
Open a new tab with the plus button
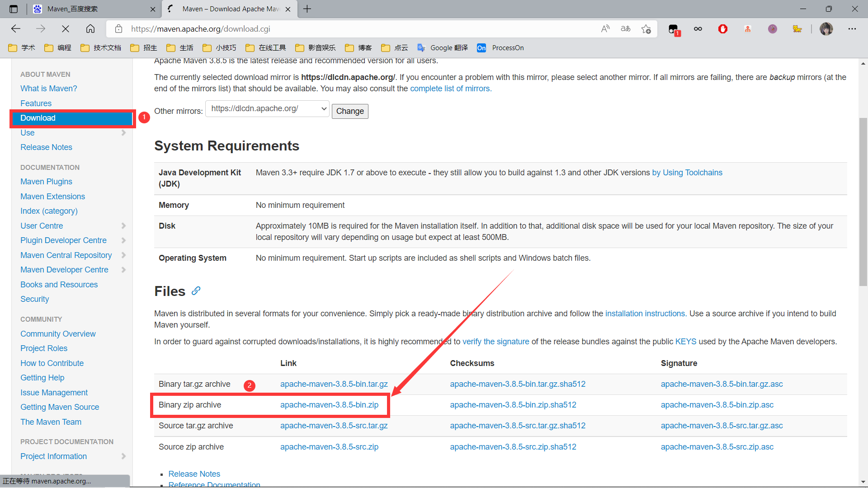(x=307, y=9)
